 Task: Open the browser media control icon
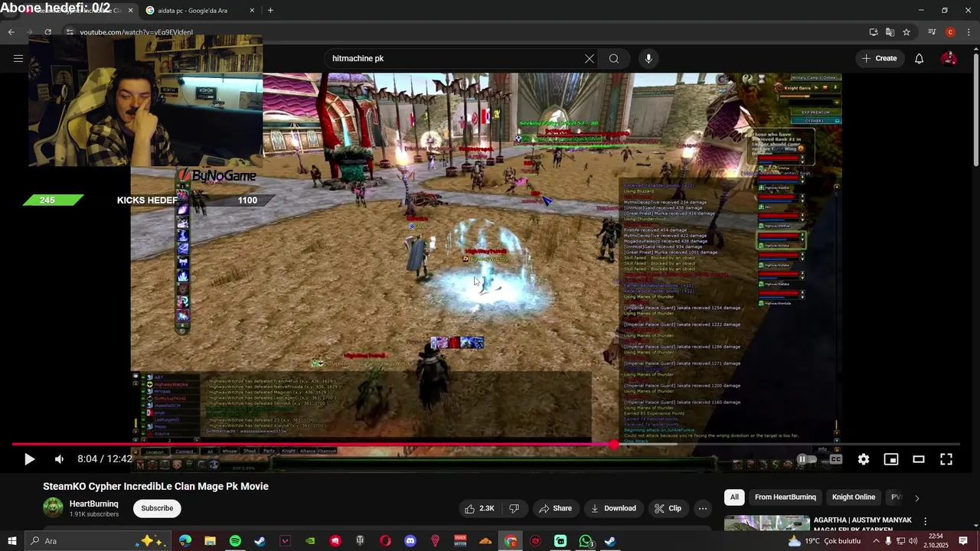coord(932,32)
